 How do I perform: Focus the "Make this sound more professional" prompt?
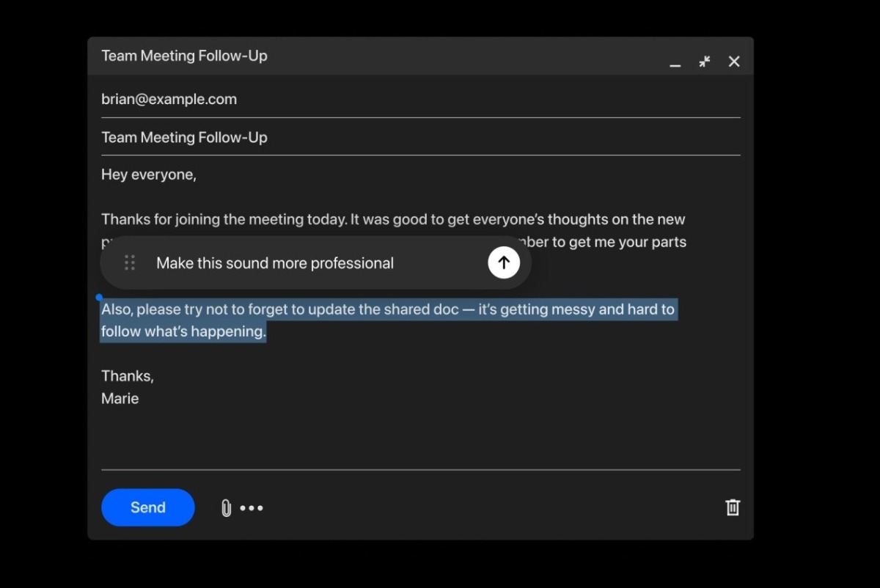point(275,263)
